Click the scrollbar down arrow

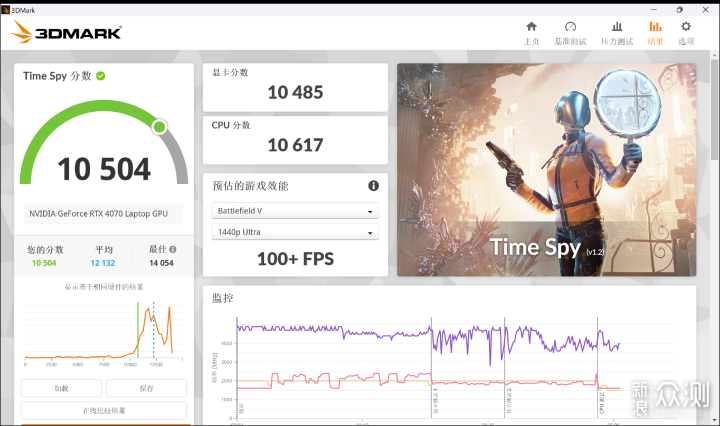tap(715, 420)
